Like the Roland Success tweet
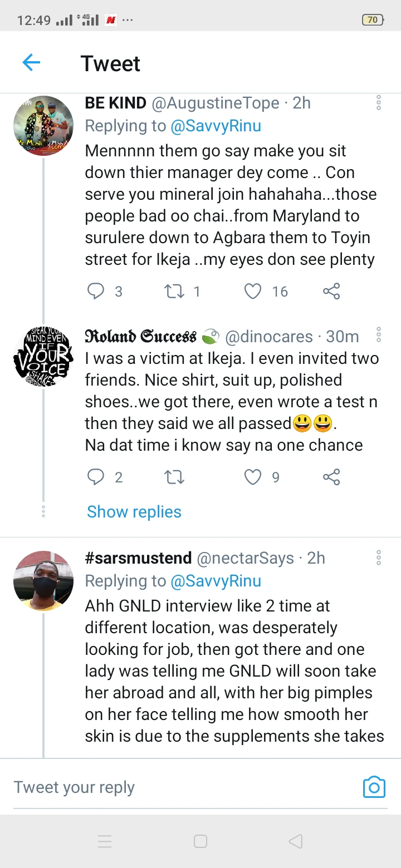Image resolution: width=401 pixels, height=868 pixels. coord(253,477)
